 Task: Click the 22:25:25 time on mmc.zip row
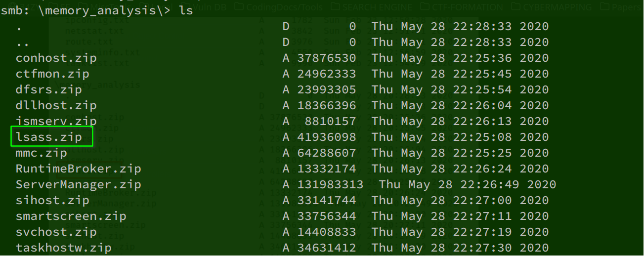coord(482,153)
